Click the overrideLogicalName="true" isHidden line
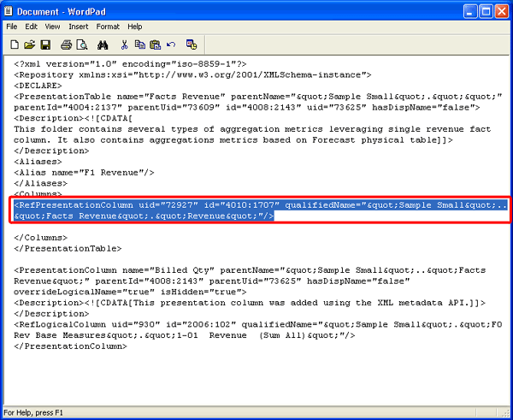Screen dimensions: 513x420 point(130,292)
